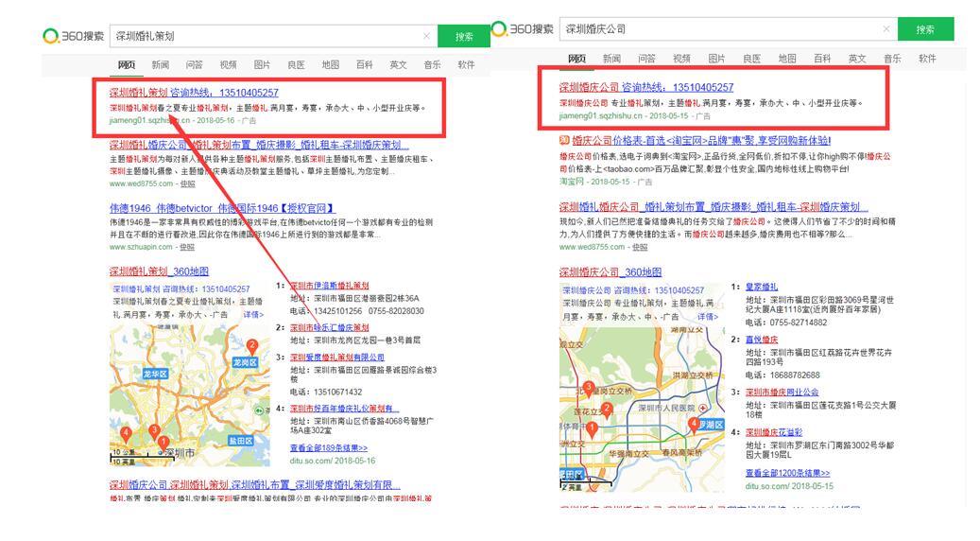Click the 龙华区 label on the 深圳婚礼策划 map
980x541 pixels.
point(154,374)
